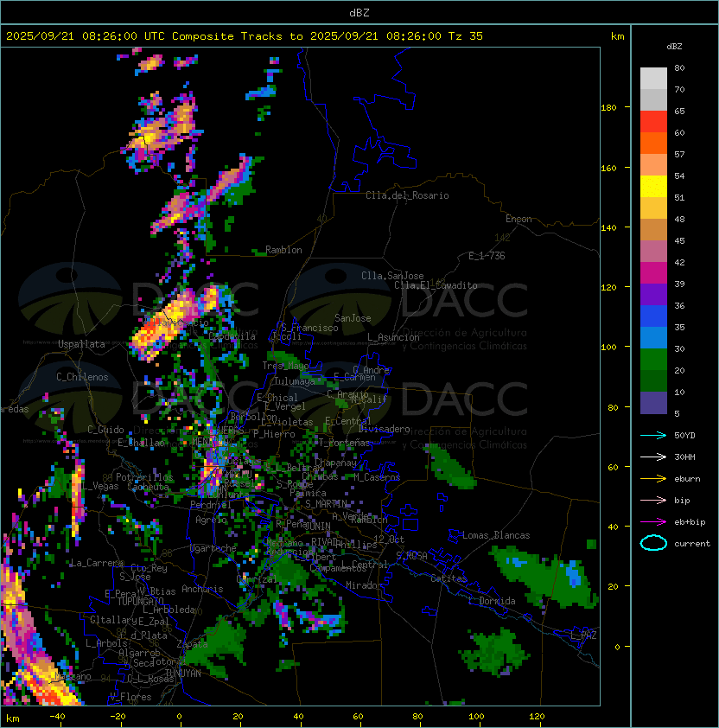
Task: Select the red 60-65 dBZ legend swatch
Action: (653, 122)
